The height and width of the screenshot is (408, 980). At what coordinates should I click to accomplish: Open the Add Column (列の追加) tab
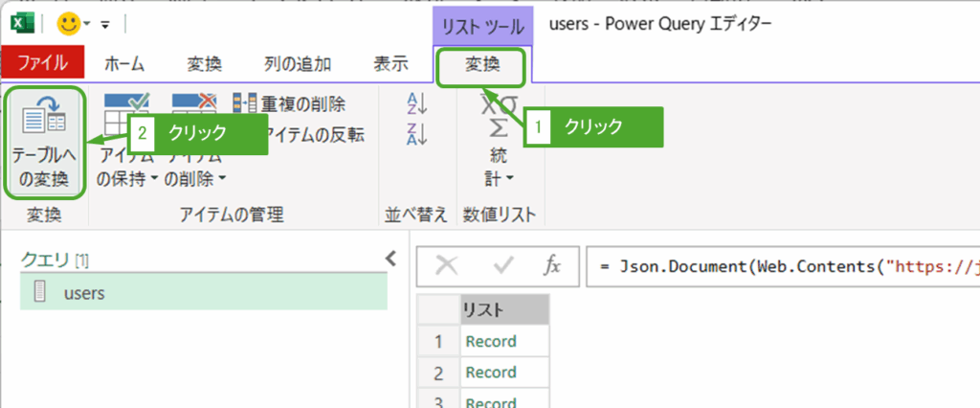click(298, 64)
